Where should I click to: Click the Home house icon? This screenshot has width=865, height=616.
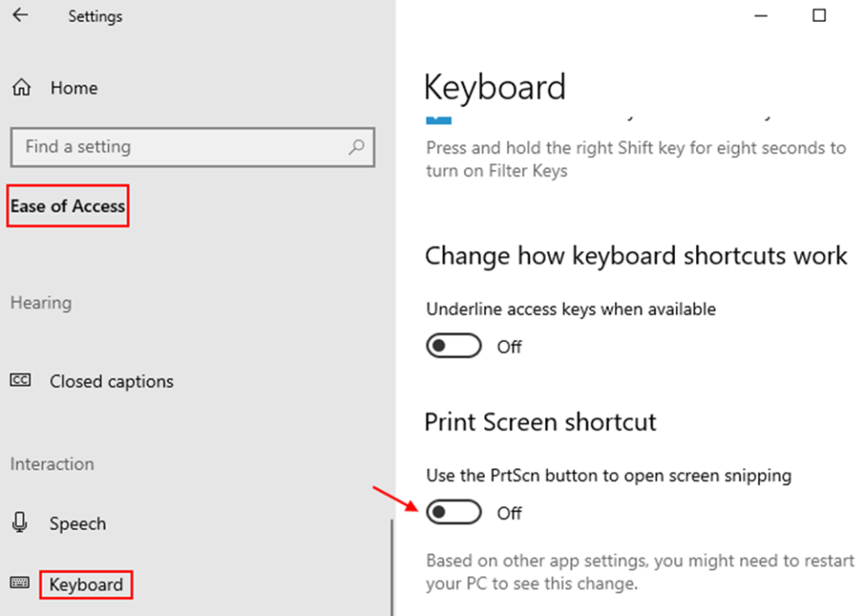coord(22,88)
